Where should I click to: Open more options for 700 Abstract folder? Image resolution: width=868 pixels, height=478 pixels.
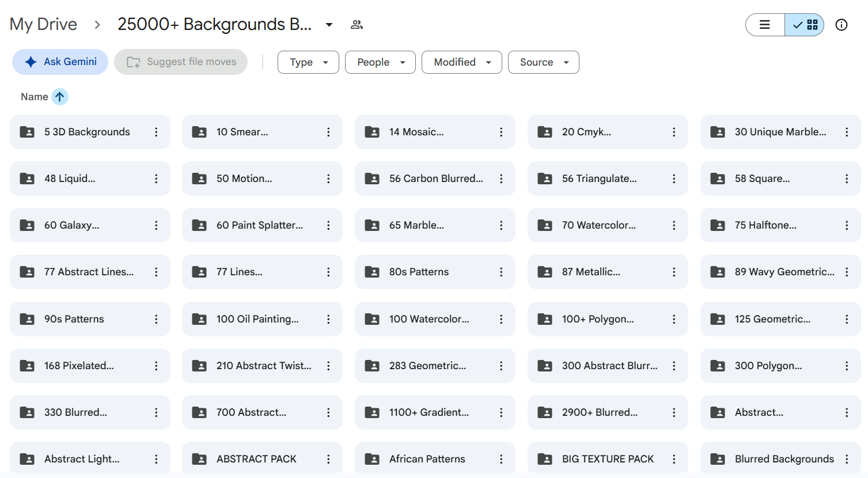click(328, 412)
